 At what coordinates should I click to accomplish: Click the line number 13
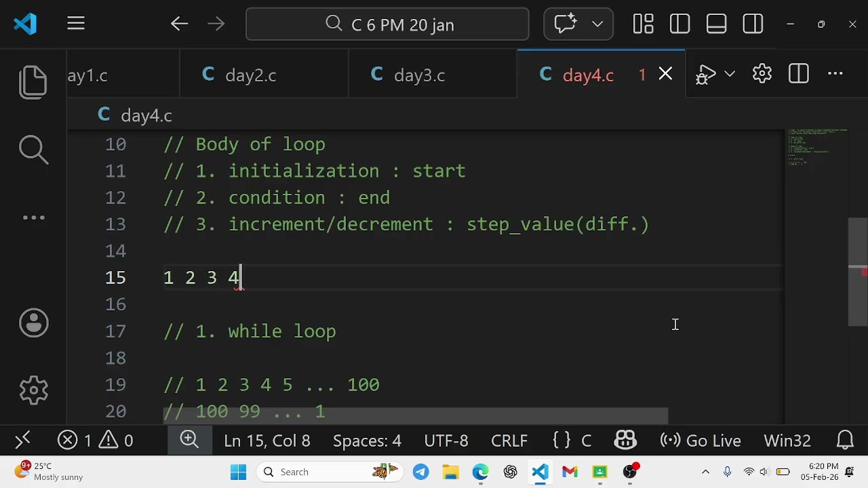tap(115, 224)
